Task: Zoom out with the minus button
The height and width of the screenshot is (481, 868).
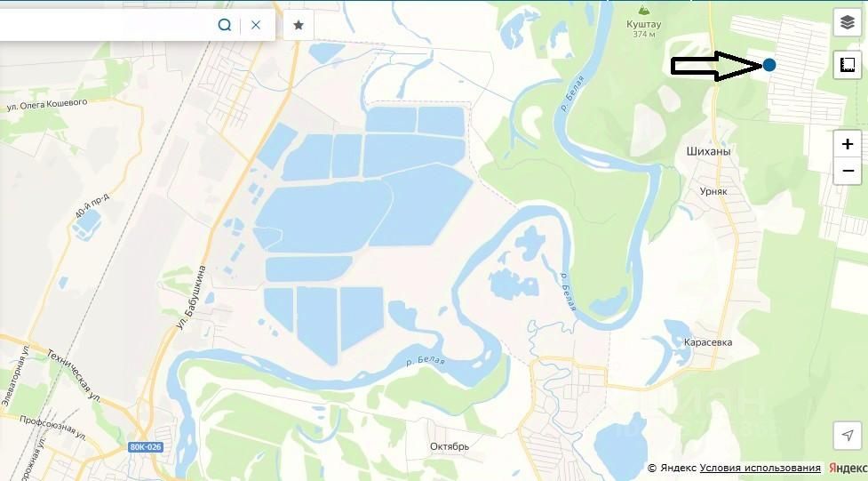Action: 847,171
